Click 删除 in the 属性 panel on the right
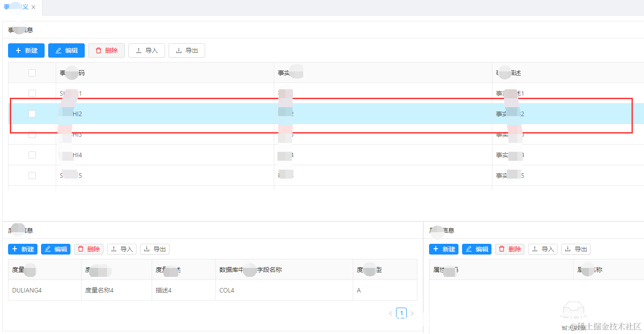 pos(510,249)
